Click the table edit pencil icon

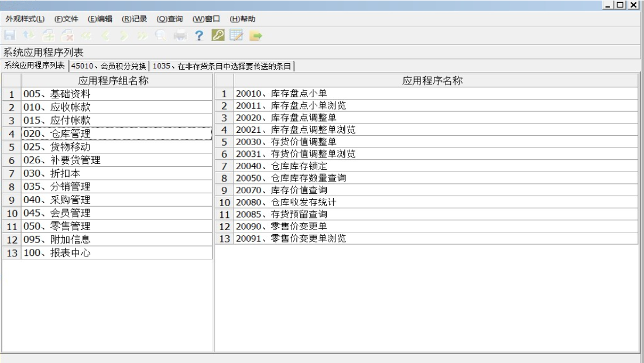click(x=236, y=35)
